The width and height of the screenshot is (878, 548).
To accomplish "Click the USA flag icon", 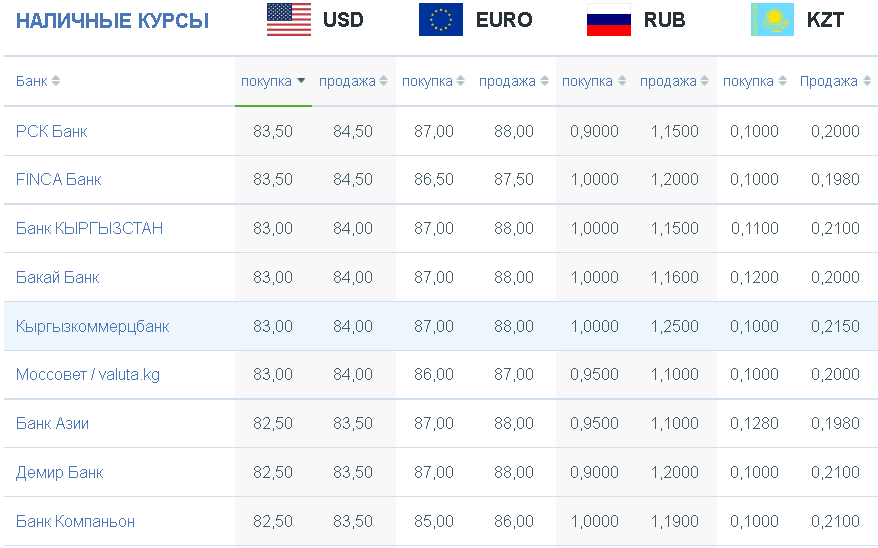I will (289, 20).
